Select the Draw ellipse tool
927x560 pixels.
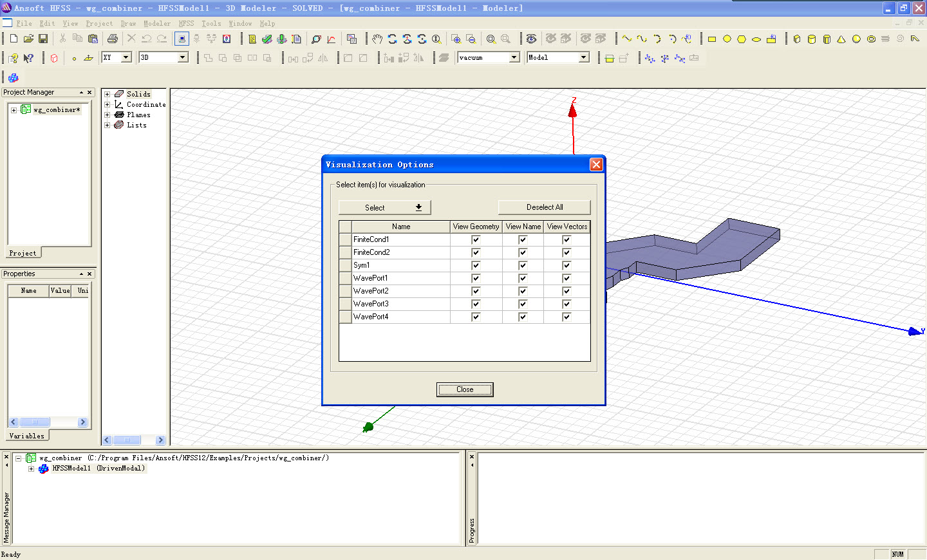click(x=756, y=39)
